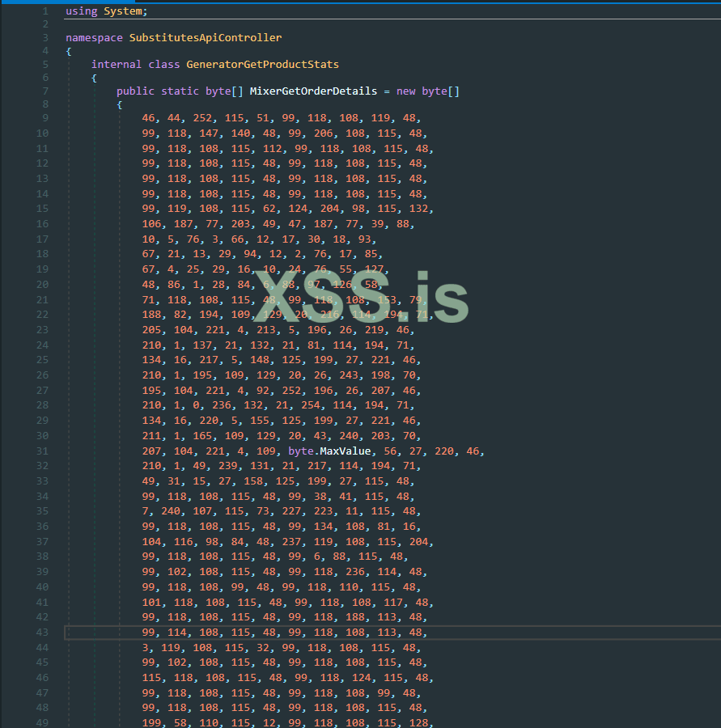This screenshot has height=728, width=721.
Task: Click value 227 on line 35
Action: [x=291, y=510]
